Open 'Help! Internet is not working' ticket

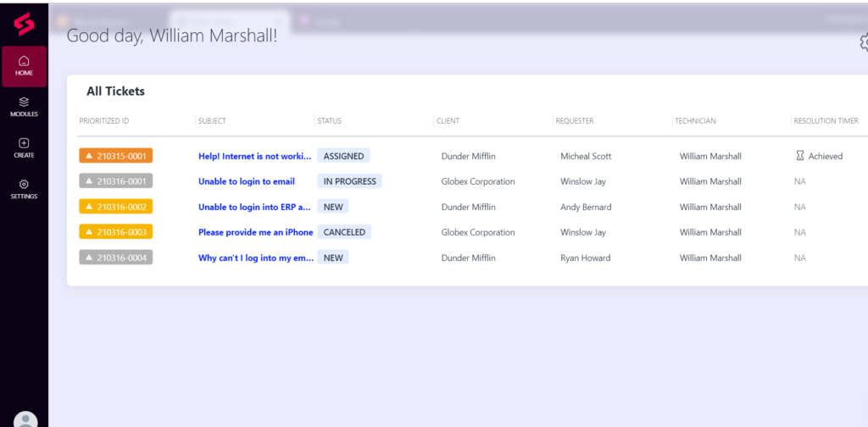254,156
